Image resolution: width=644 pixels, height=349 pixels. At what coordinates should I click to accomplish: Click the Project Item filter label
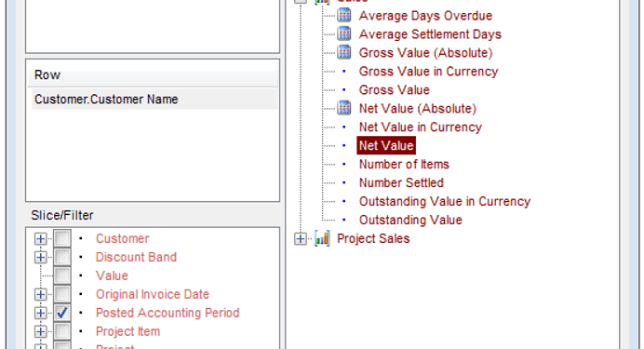(x=127, y=331)
